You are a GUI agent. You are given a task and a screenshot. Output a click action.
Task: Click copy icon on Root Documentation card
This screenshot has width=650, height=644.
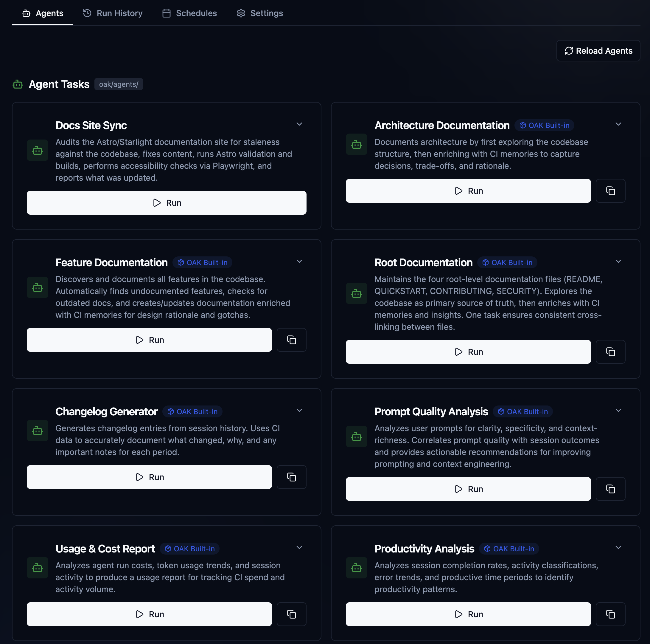(x=610, y=352)
